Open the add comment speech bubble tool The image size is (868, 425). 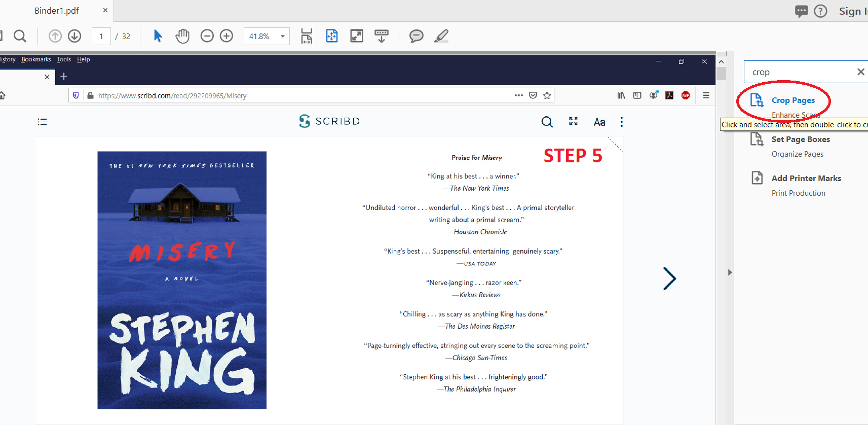pyautogui.click(x=416, y=36)
